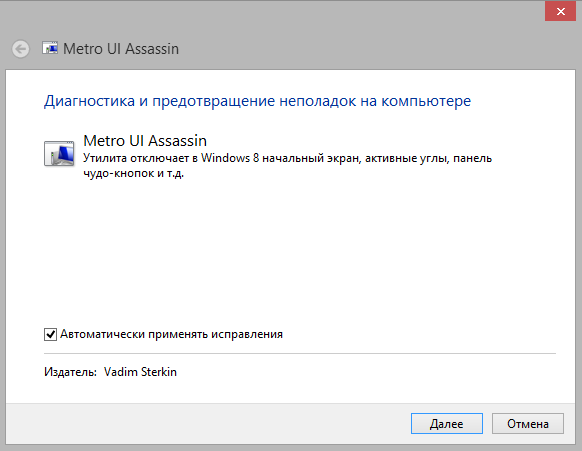Click the small Metro UI Assassin title bar icon
The width and height of the screenshot is (582, 451).
(x=50, y=48)
